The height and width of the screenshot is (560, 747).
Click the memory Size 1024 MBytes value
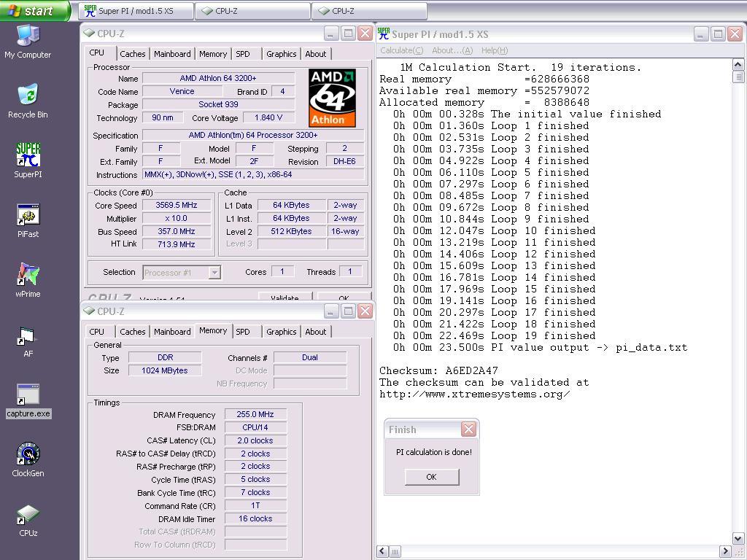(165, 370)
